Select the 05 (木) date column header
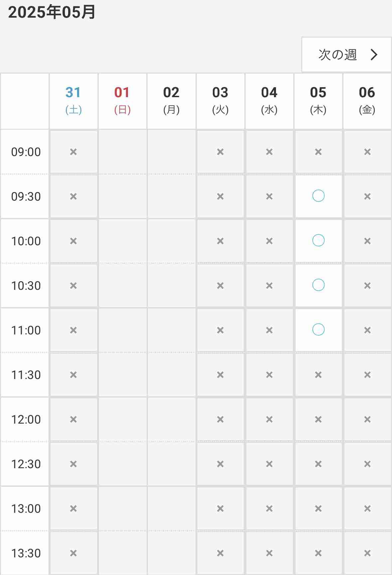The image size is (392, 575). click(x=318, y=101)
